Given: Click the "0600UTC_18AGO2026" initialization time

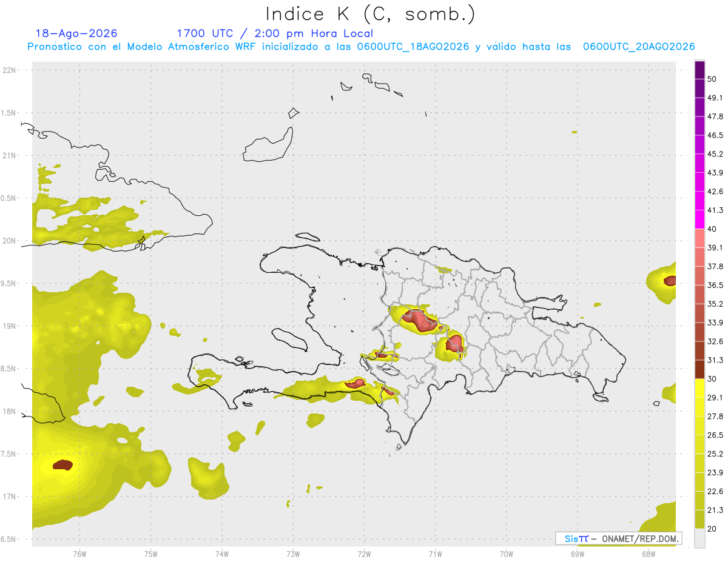Looking at the screenshot, I should coord(413,46).
